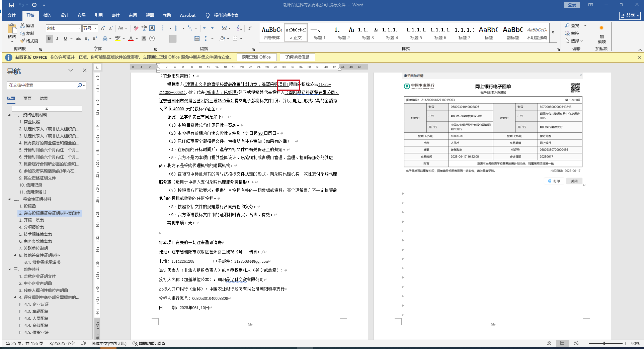Click the 共享 share button

pos(630,15)
